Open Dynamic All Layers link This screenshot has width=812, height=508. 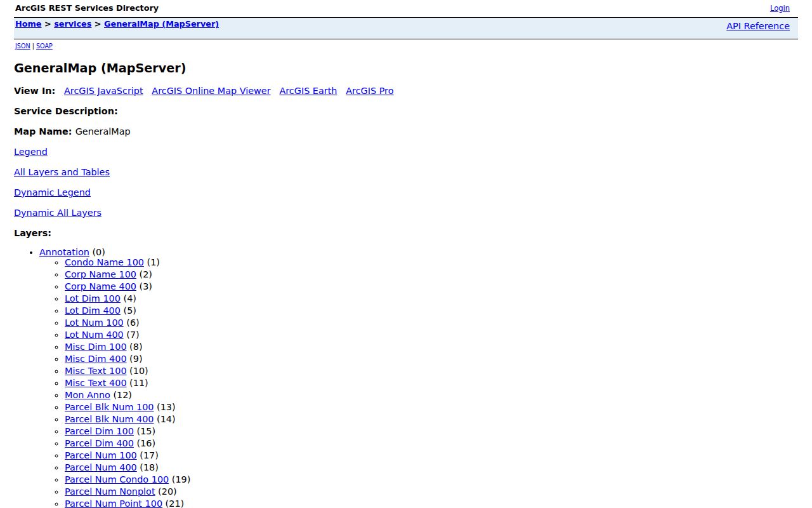(x=58, y=213)
